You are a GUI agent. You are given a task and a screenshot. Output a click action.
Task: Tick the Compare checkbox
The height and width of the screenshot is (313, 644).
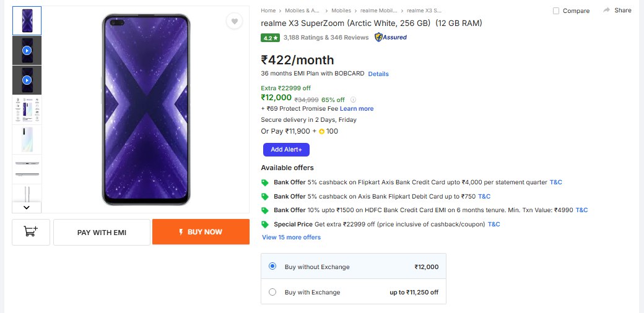[556, 11]
